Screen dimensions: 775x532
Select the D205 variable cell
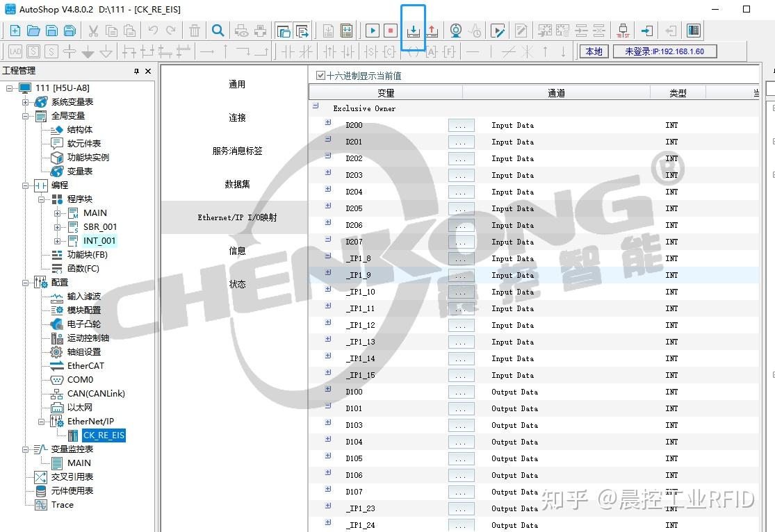(x=354, y=208)
